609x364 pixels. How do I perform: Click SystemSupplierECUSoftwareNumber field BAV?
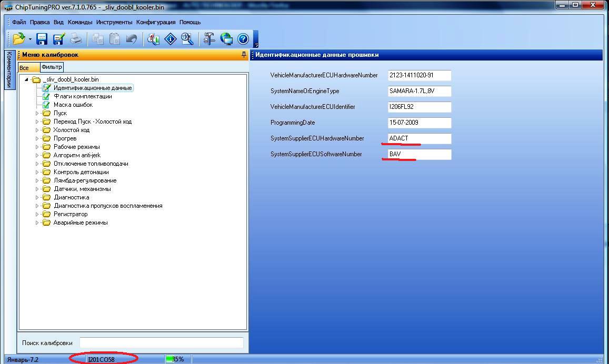coord(420,155)
